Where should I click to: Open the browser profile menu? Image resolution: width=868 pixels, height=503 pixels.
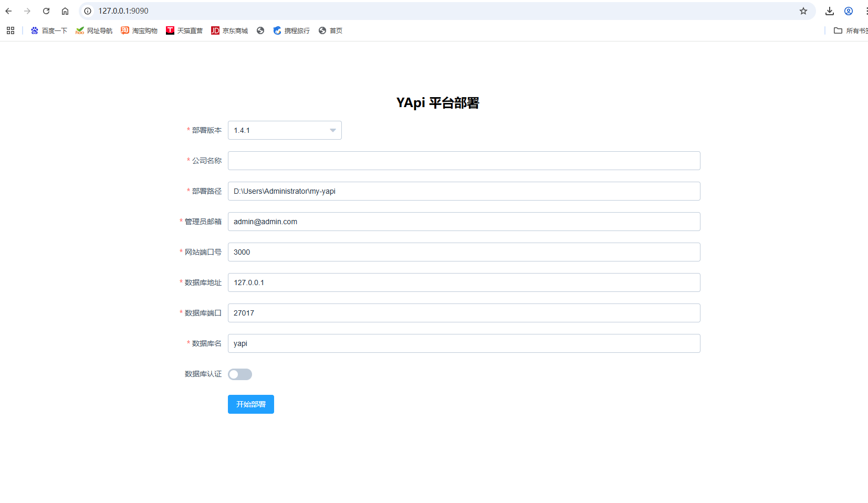pos(849,11)
